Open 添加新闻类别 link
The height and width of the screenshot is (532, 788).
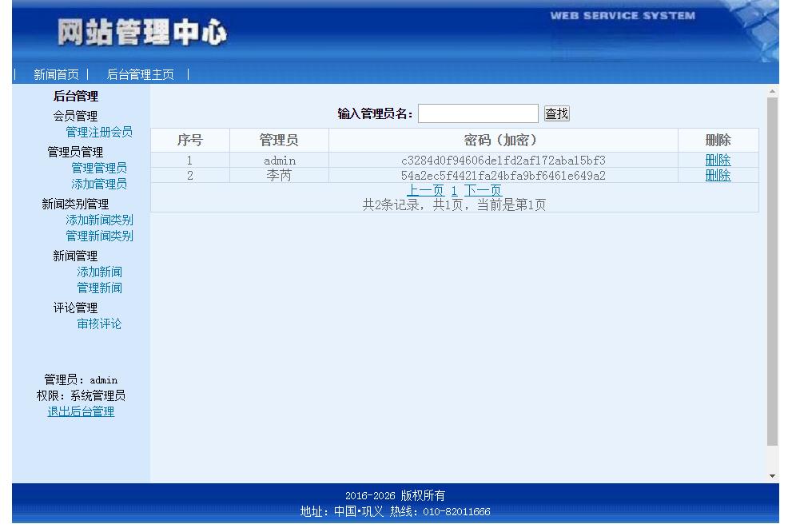[x=98, y=220]
